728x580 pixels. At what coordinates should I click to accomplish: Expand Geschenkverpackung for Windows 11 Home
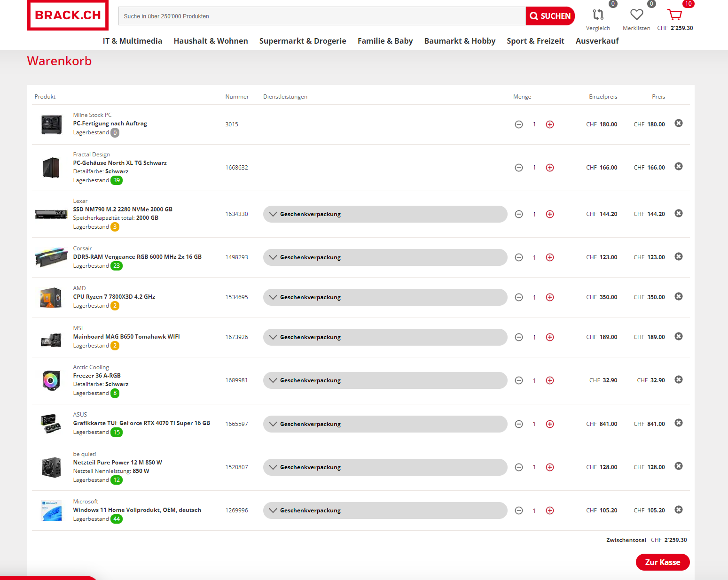(385, 510)
